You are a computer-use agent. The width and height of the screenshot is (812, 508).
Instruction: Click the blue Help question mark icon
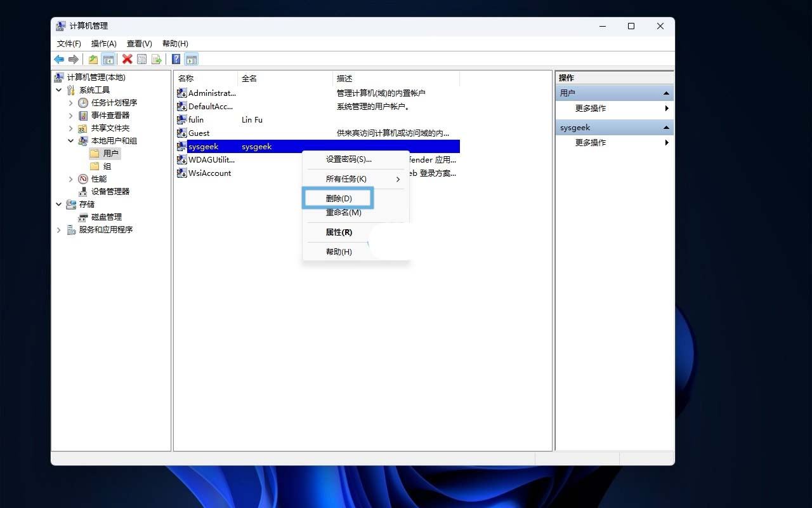pos(176,59)
